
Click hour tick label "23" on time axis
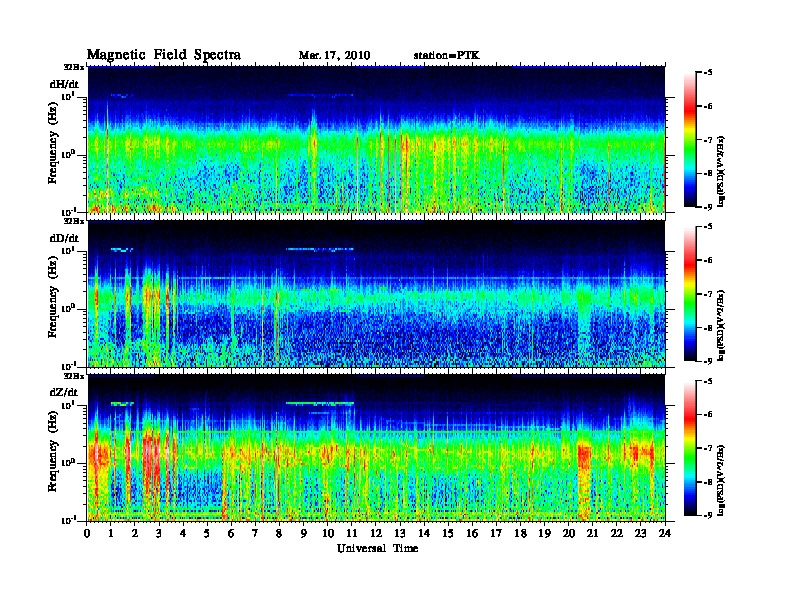[640, 533]
